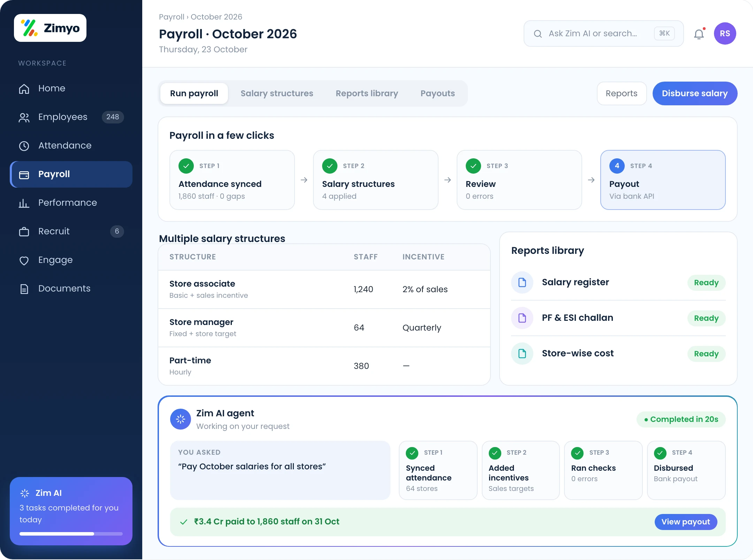Click the PF & ESI challan document icon
The image size is (753, 560).
(522, 318)
